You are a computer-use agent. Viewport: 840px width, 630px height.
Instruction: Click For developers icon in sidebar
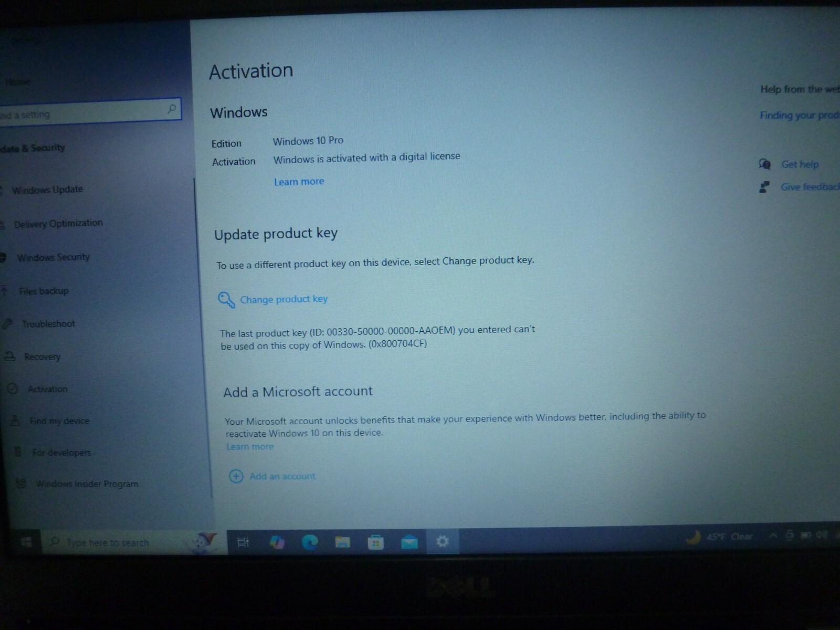(x=18, y=451)
